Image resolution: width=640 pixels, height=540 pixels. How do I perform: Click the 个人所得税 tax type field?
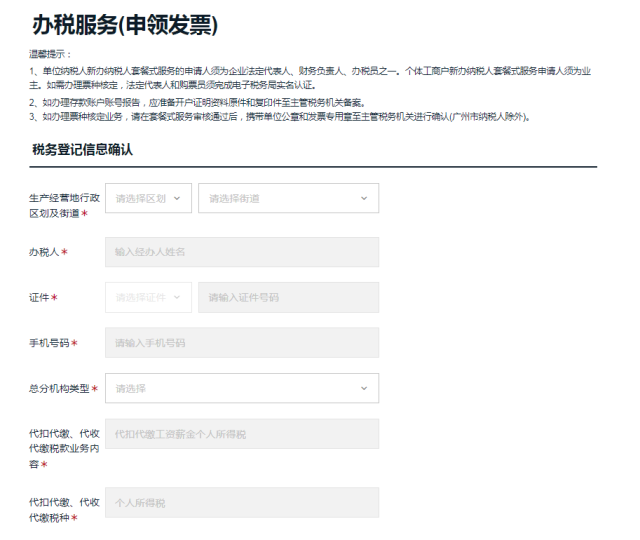pos(242,502)
